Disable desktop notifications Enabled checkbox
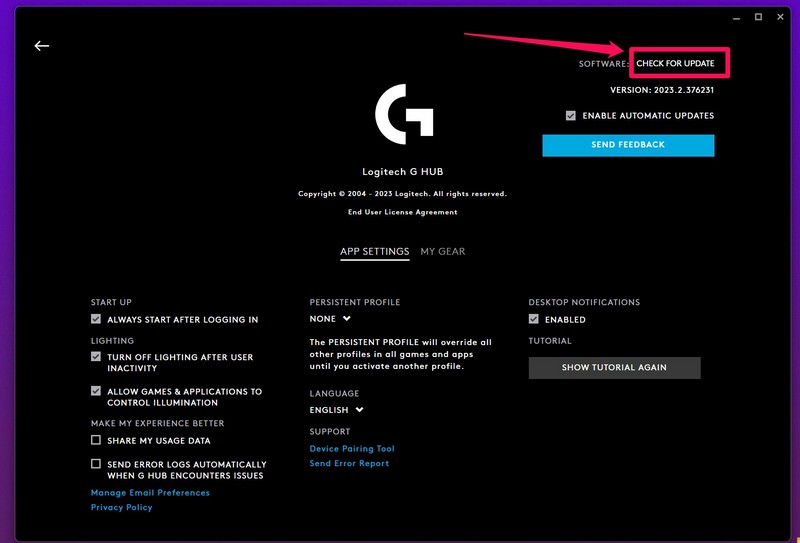 tap(534, 320)
